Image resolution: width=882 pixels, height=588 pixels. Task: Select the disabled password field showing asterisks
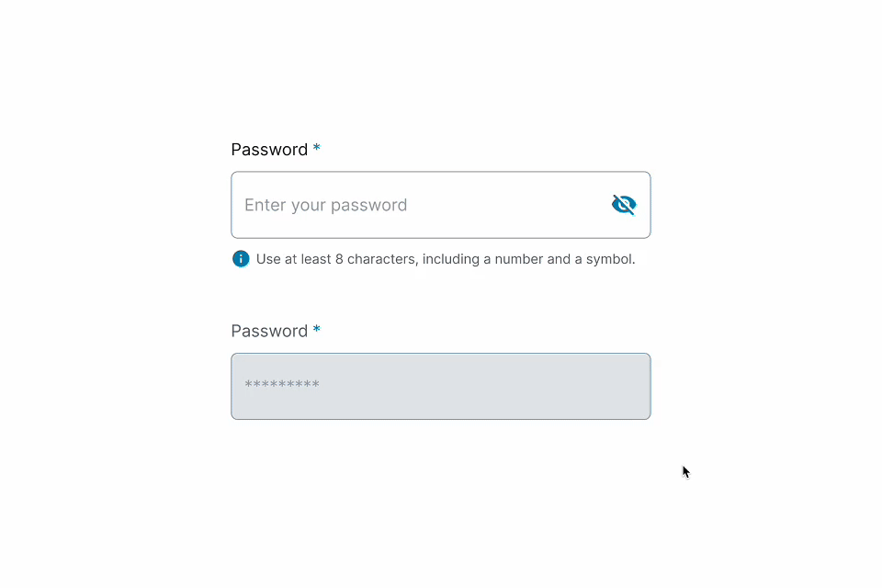[x=440, y=386]
